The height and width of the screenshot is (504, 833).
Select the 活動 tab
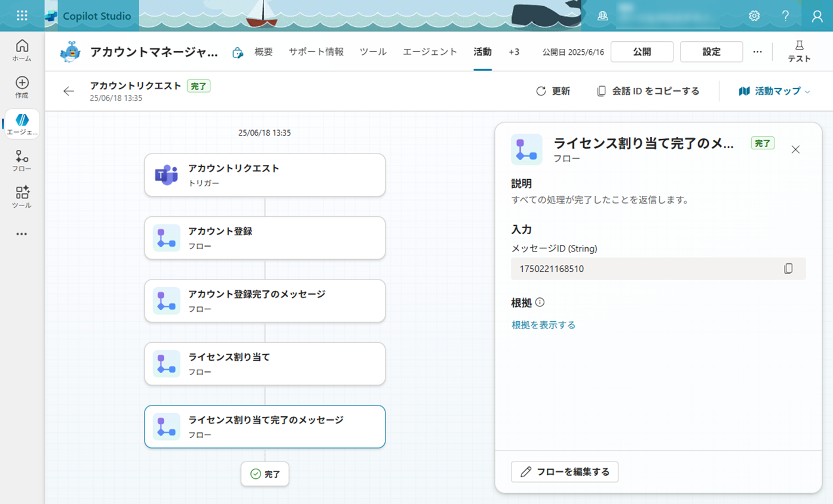tap(482, 52)
